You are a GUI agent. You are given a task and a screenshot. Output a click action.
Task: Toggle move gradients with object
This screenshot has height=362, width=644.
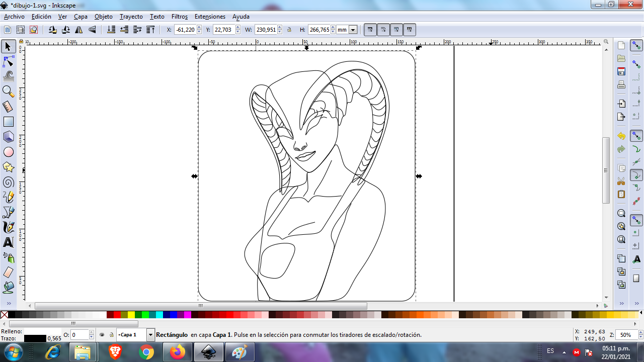point(396,30)
